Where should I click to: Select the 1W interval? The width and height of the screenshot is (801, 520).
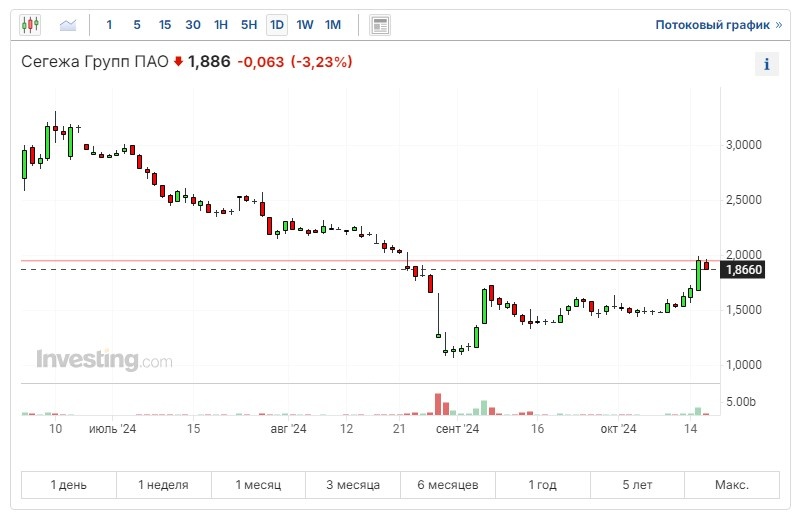pyautogui.click(x=305, y=25)
